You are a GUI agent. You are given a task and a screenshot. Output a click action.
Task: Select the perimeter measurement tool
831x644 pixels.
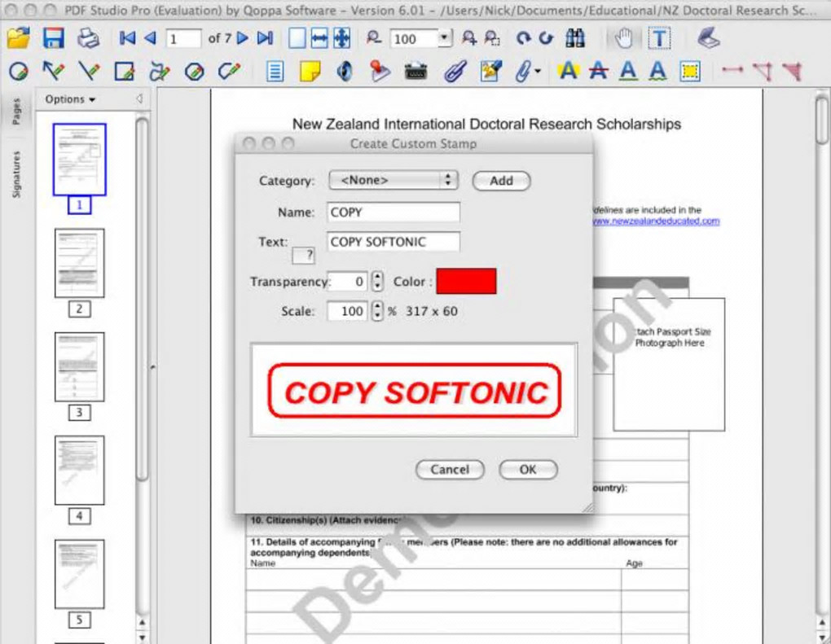point(762,71)
